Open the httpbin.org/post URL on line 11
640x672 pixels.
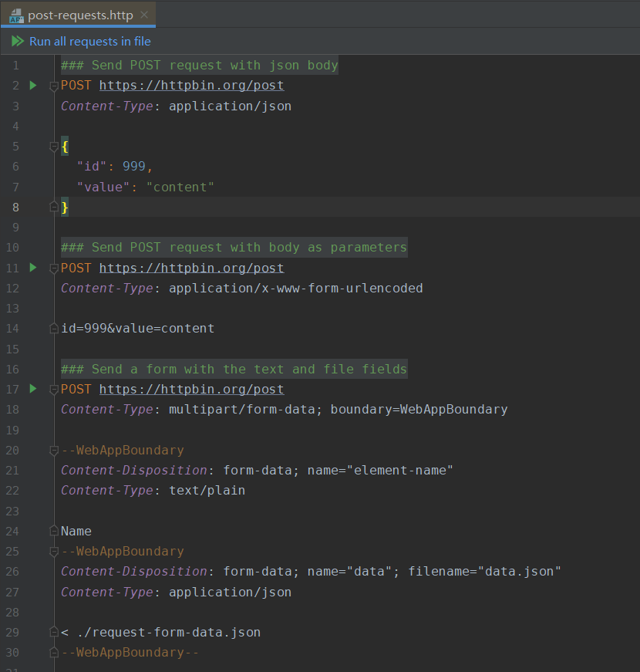pos(191,268)
